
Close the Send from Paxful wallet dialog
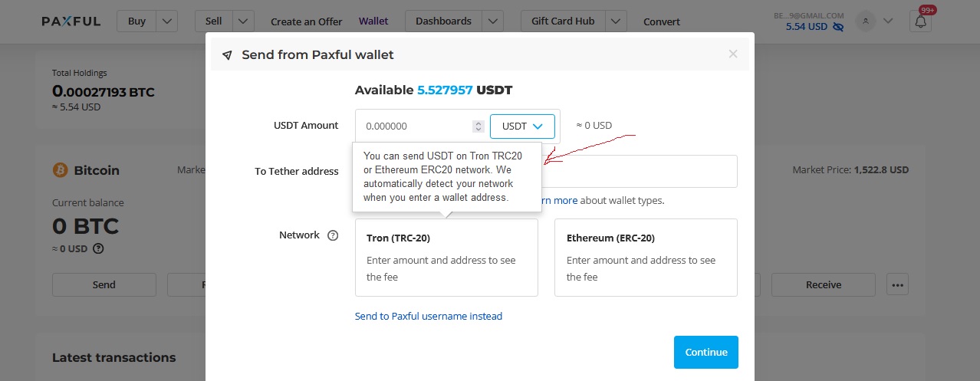733,54
